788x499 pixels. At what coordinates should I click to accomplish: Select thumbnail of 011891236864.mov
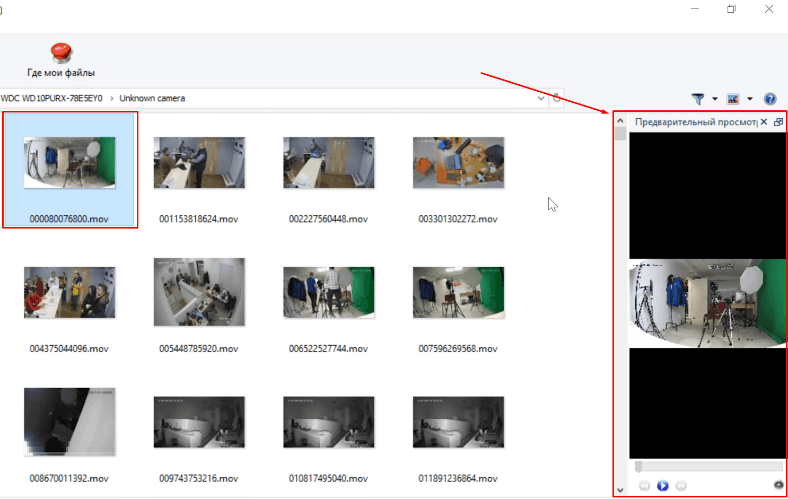coord(458,422)
